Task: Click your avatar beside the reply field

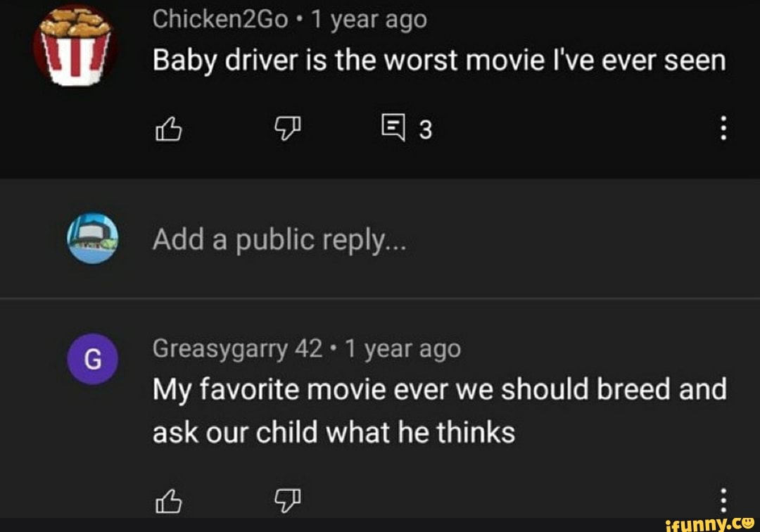Action: [x=92, y=239]
